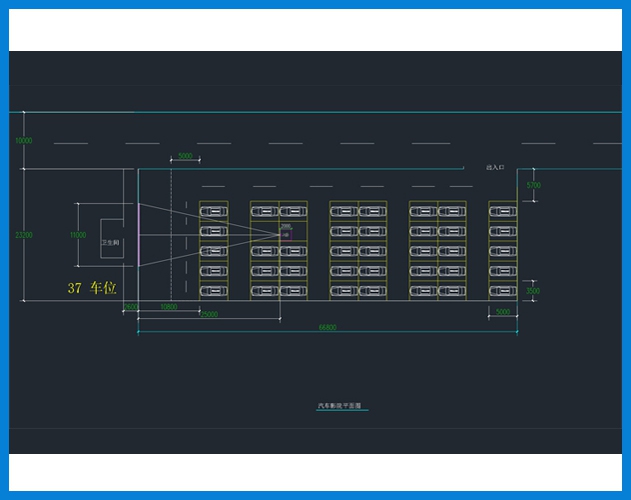
Task: Select the "出入口" entrance label
Action: coord(495,167)
